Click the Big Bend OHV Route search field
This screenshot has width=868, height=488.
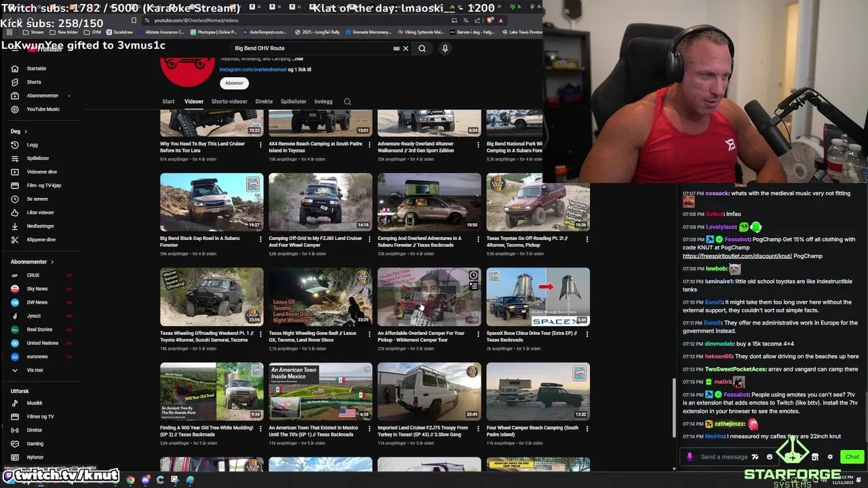click(312, 48)
